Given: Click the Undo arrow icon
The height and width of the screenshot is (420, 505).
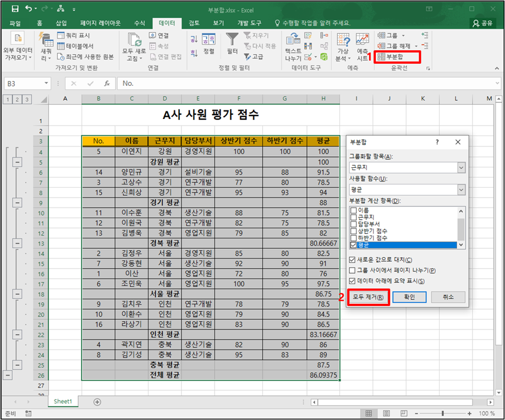Looking at the screenshot, I should [x=29, y=9].
